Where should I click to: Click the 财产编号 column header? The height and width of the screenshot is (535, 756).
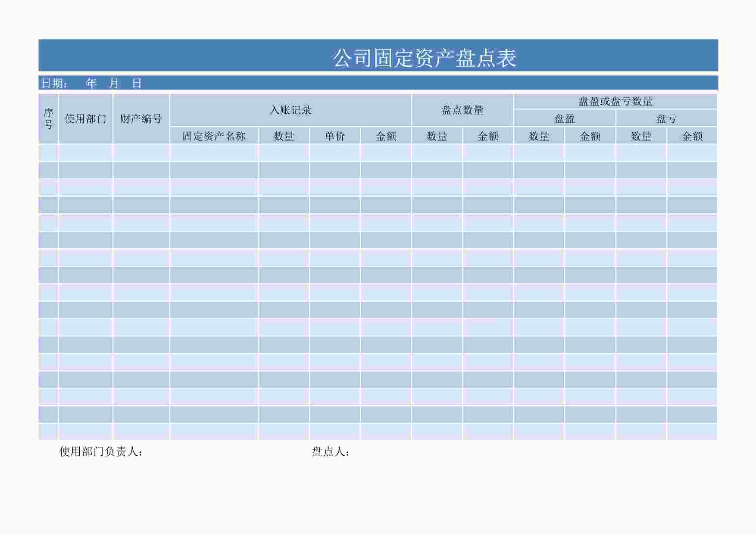click(x=141, y=118)
